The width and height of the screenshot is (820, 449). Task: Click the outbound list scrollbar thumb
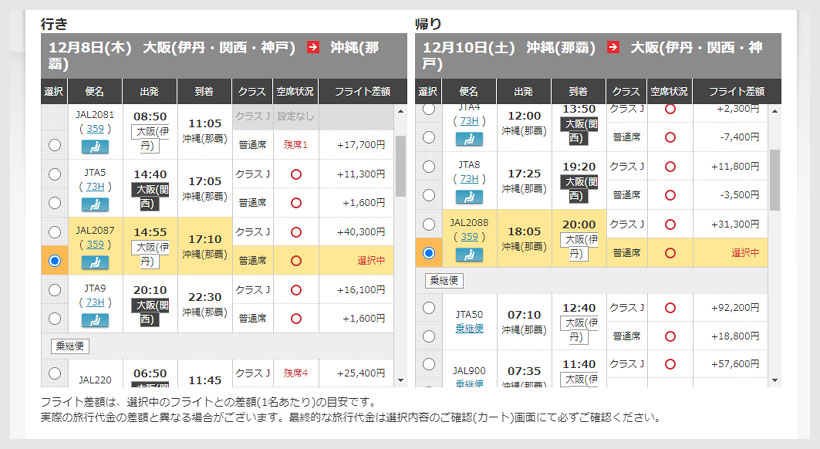[401, 166]
